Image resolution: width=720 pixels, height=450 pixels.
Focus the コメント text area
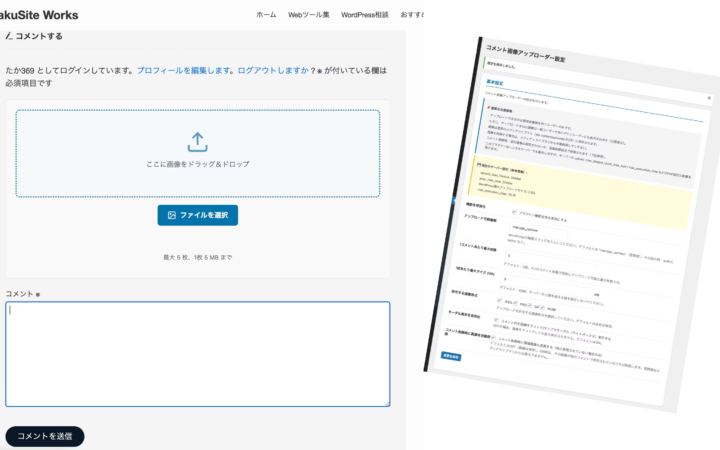pos(197,354)
